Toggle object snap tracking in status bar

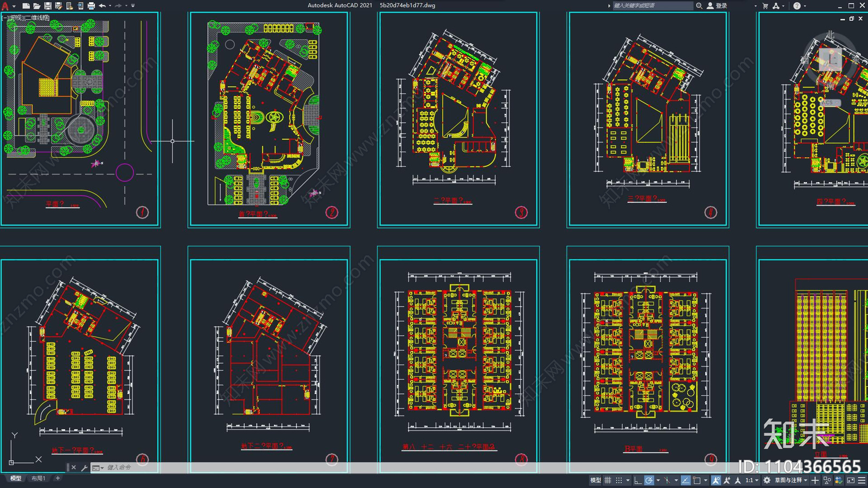click(686, 480)
